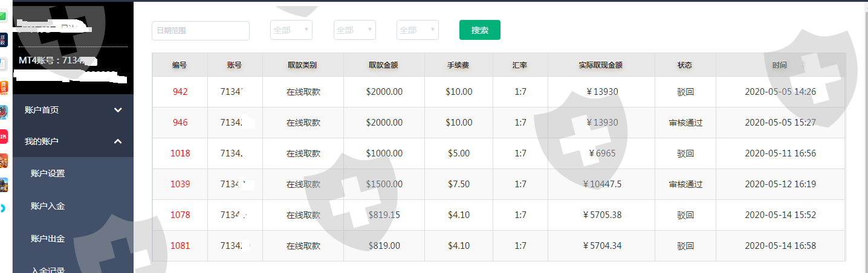The image size is (868, 273).
Task: Click the red record number 1081
Action: [x=180, y=246]
